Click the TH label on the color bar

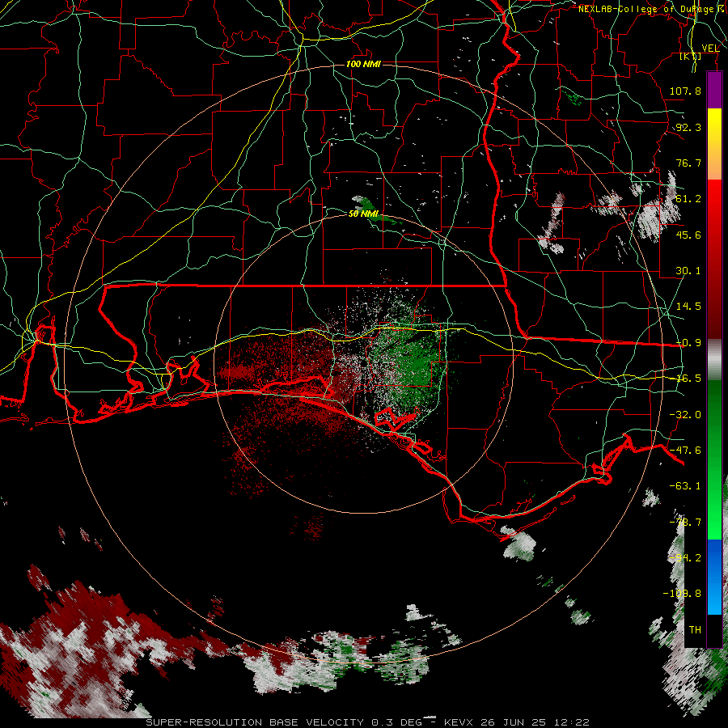click(x=695, y=629)
